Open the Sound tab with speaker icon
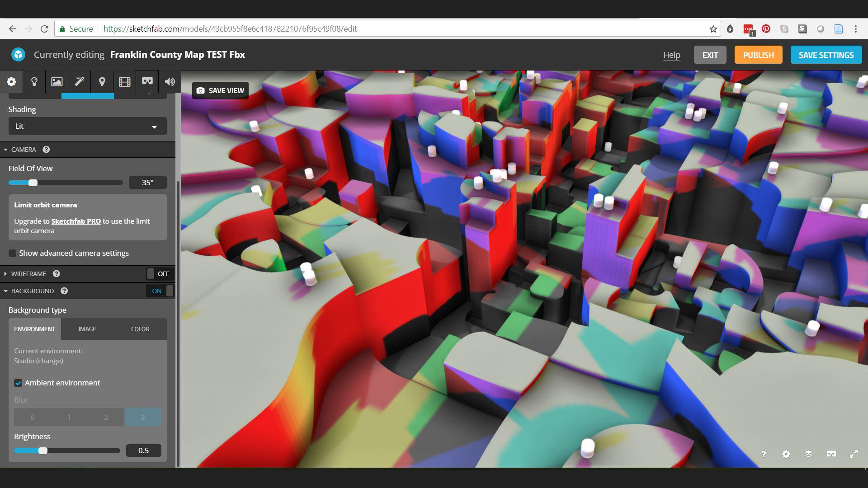868x488 pixels. click(x=170, y=82)
